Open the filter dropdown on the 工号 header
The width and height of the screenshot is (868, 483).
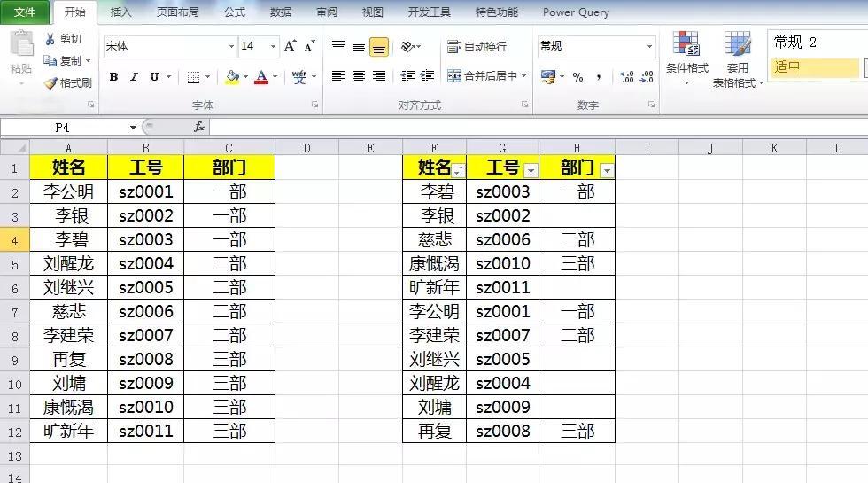point(530,169)
